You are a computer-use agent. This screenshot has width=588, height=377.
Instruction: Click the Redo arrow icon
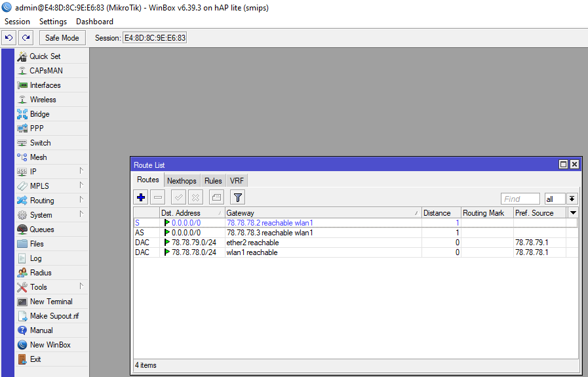pos(26,38)
